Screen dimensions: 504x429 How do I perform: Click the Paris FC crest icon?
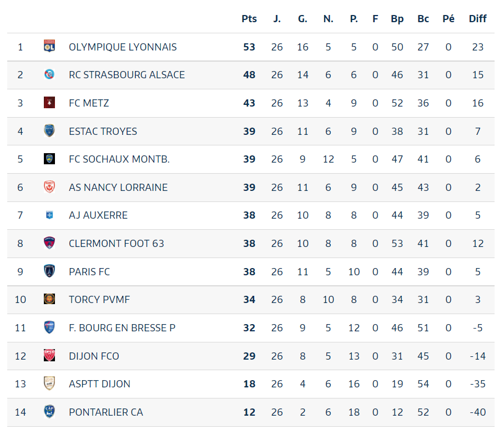point(49,271)
